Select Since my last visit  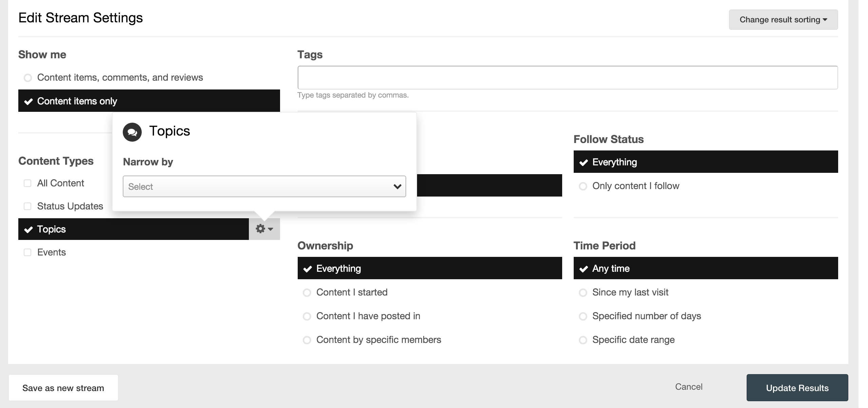pos(583,293)
